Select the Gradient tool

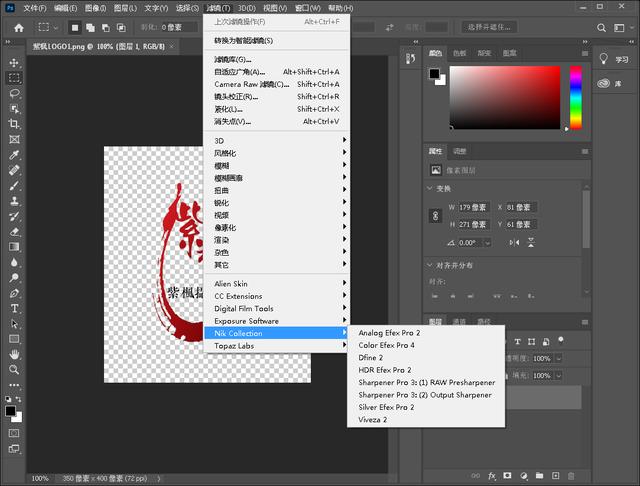[x=14, y=247]
